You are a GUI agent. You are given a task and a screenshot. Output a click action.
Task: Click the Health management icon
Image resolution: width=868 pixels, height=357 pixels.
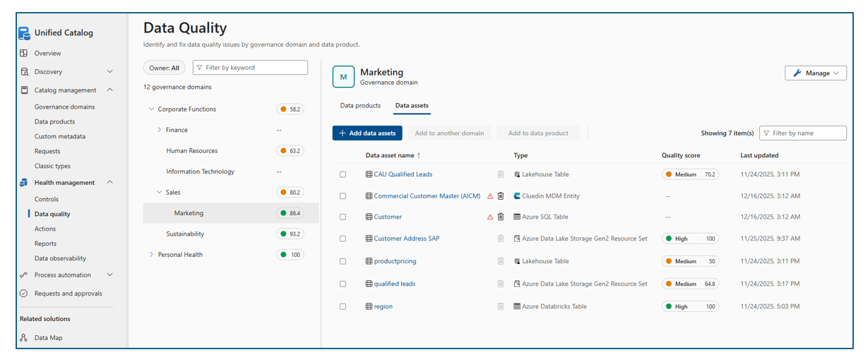pyautogui.click(x=24, y=183)
